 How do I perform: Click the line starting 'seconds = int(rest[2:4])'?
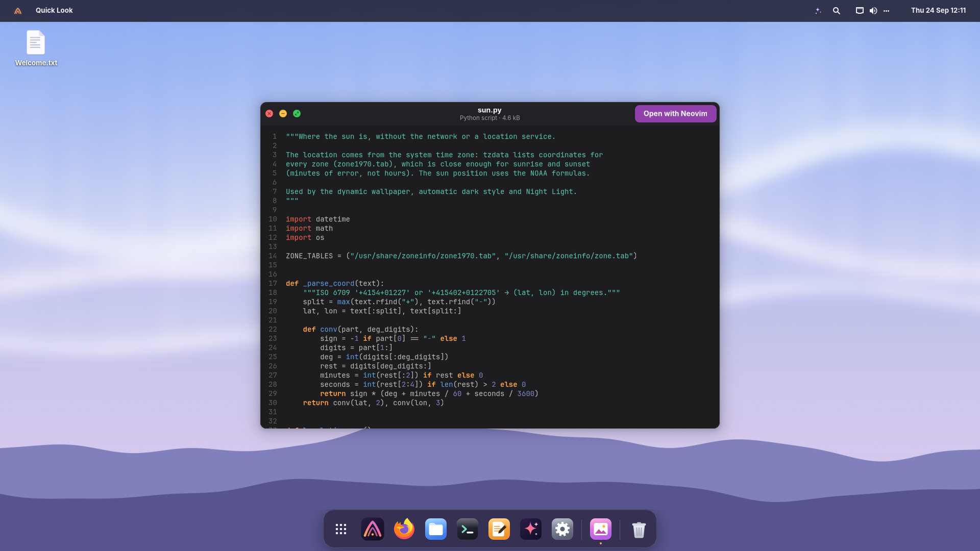tap(423, 385)
